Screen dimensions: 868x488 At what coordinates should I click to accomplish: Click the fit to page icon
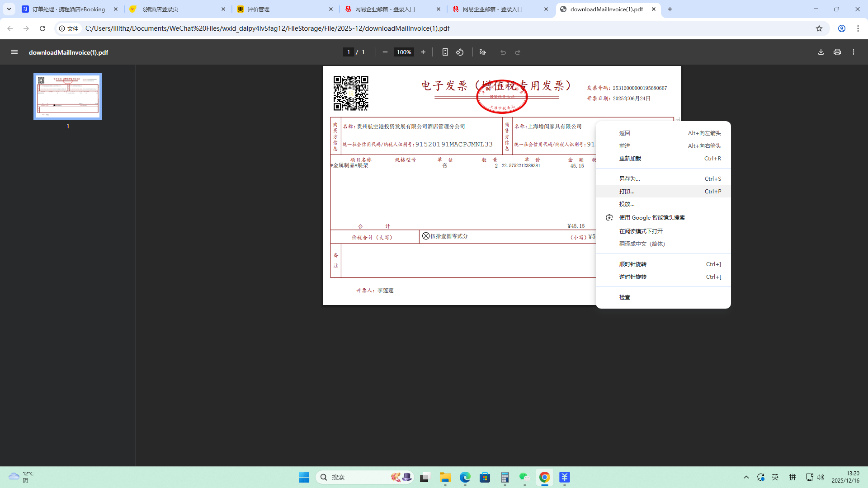pos(445,52)
